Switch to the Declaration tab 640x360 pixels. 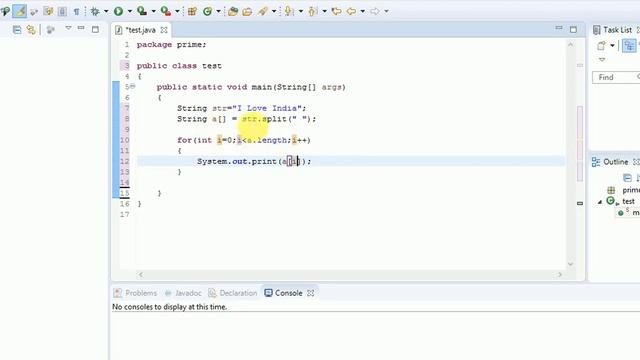point(233,293)
